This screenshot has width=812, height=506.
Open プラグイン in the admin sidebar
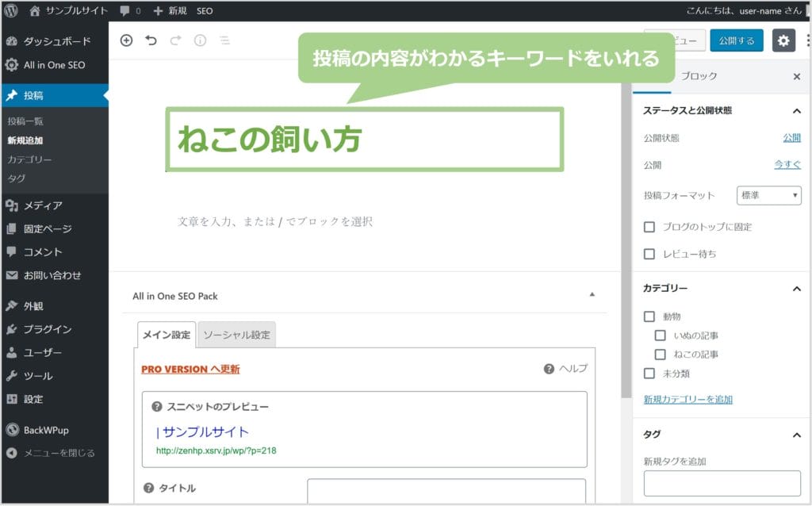[x=48, y=329]
